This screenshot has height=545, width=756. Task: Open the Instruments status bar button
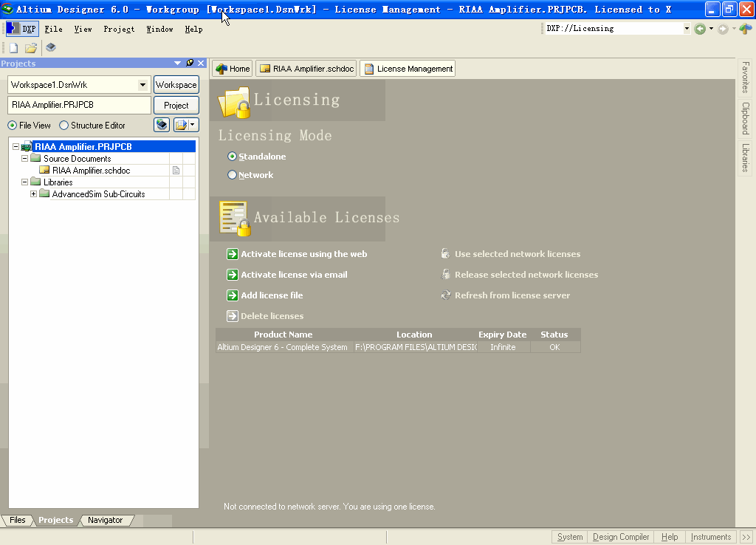(x=711, y=537)
